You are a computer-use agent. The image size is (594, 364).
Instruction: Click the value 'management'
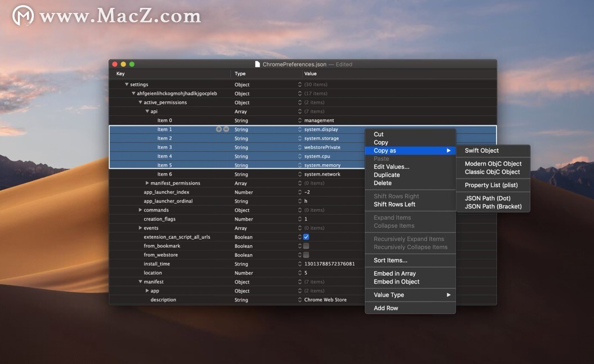319,120
